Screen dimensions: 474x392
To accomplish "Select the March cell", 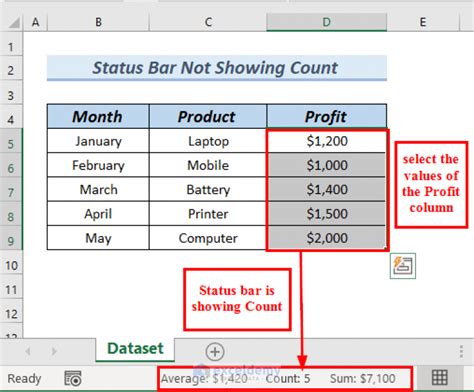I will pyautogui.click(x=98, y=190).
